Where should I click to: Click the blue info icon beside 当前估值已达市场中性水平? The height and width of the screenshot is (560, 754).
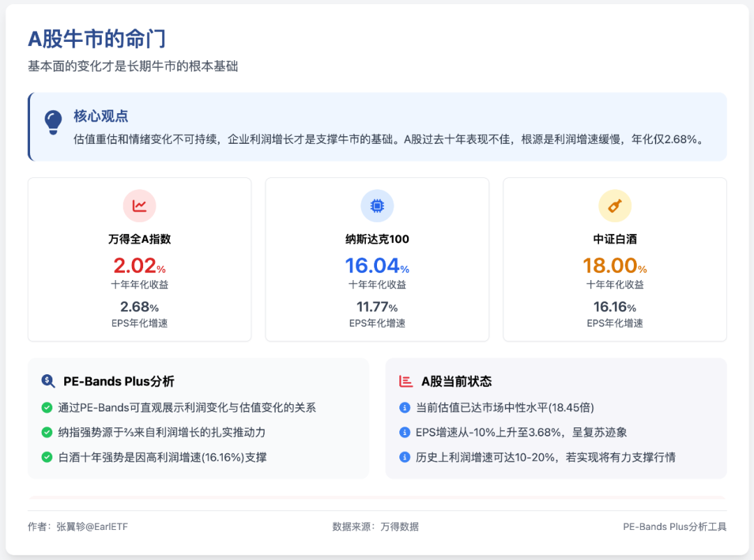(x=405, y=408)
